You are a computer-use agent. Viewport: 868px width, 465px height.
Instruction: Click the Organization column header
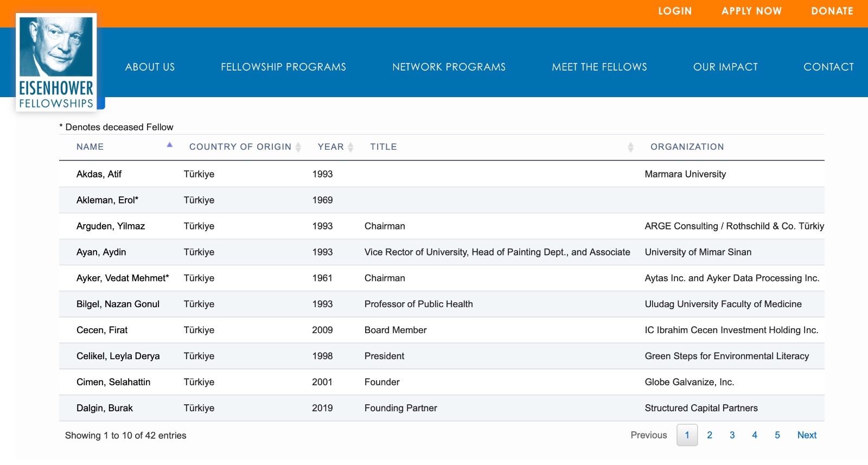tap(687, 147)
